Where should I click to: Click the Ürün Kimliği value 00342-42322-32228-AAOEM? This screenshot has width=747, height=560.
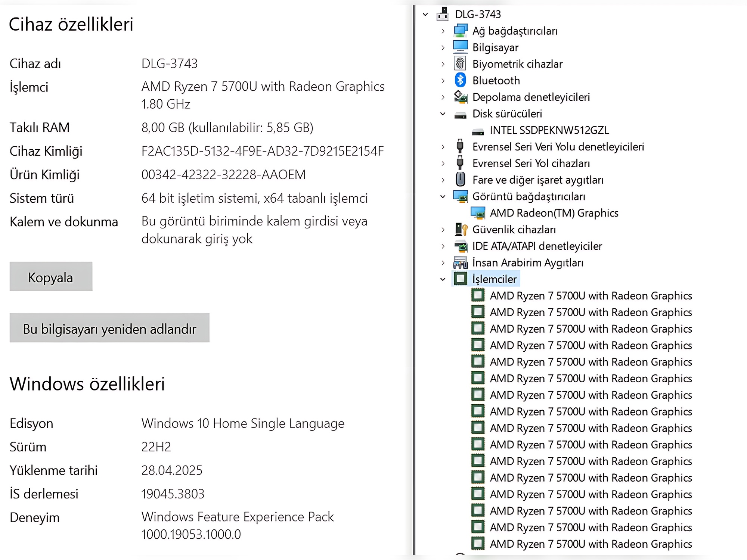coord(223,174)
